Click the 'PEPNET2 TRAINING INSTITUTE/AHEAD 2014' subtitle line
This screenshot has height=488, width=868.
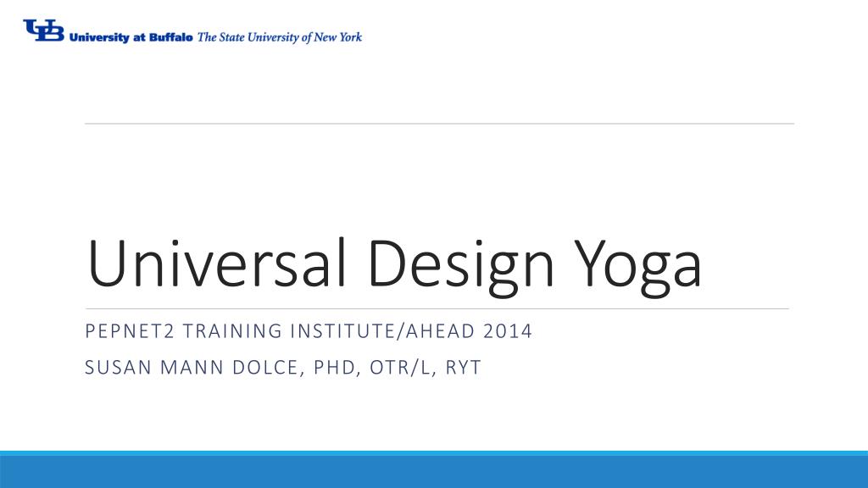(x=309, y=331)
